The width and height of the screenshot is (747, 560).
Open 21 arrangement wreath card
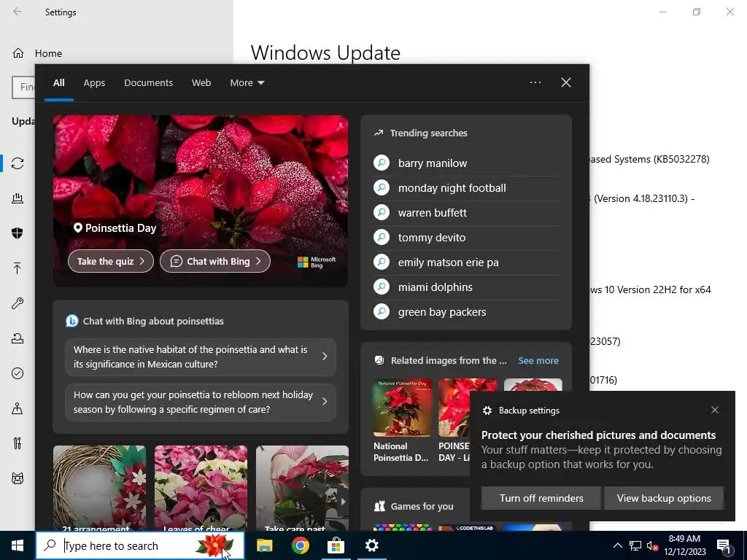(99, 488)
